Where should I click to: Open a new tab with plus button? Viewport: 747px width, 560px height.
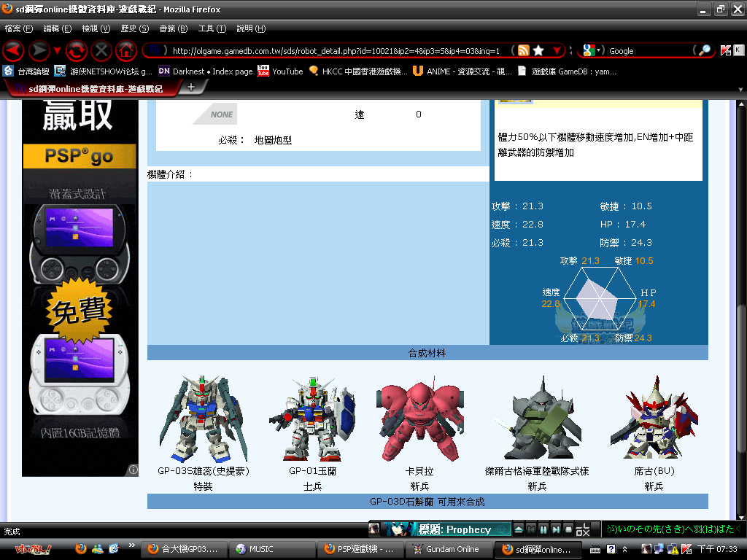[191, 87]
